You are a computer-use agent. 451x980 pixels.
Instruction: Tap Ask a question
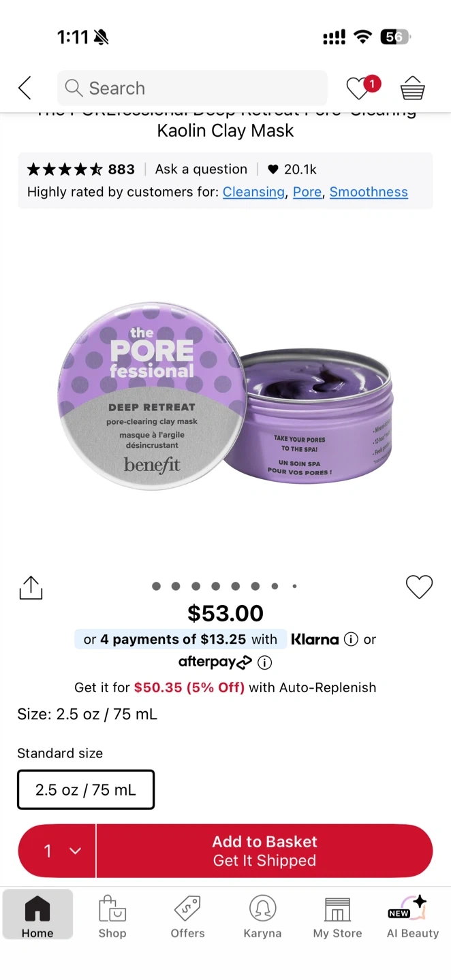point(201,169)
